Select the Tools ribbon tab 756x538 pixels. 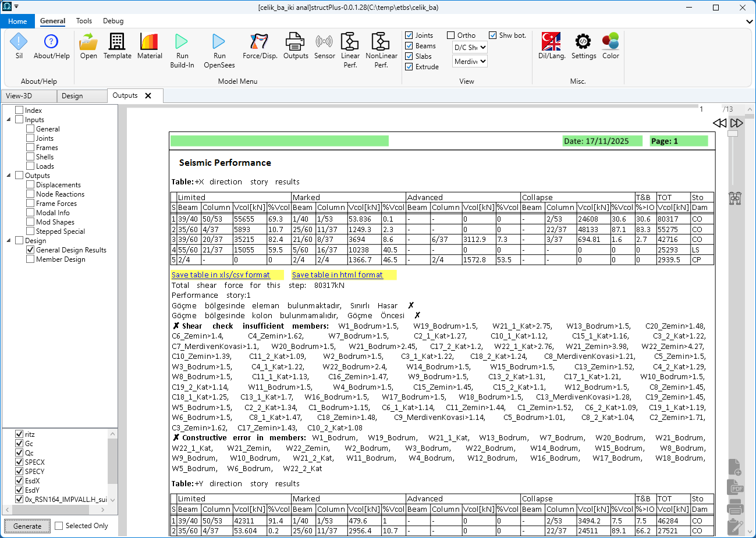click(84, 21)
